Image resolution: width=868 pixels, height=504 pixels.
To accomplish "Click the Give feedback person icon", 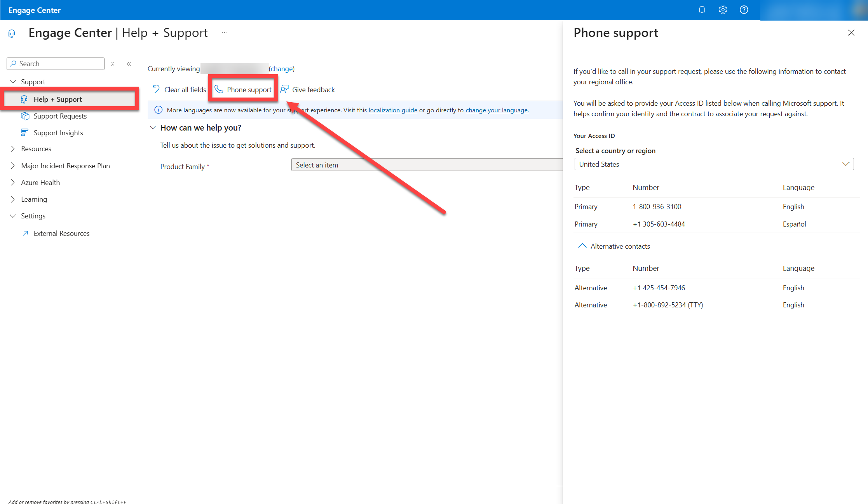I will [284, 89].
